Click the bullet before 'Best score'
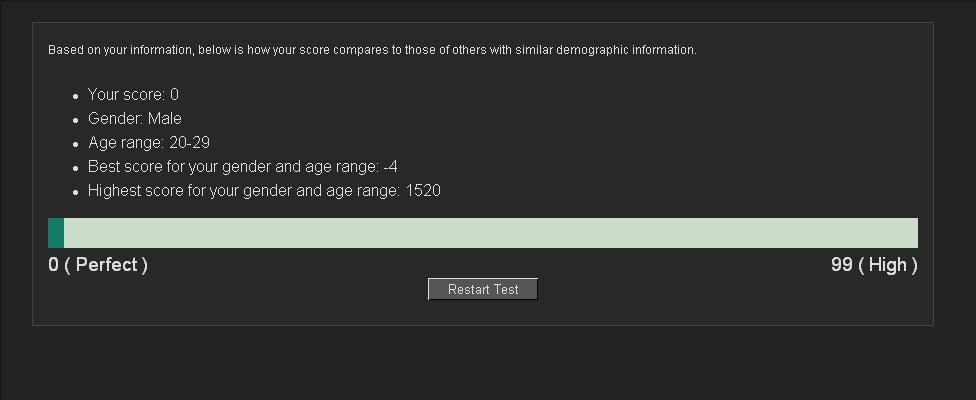This screenshot has width=976, height=400. pyautogui.click(x=76, y=169)
